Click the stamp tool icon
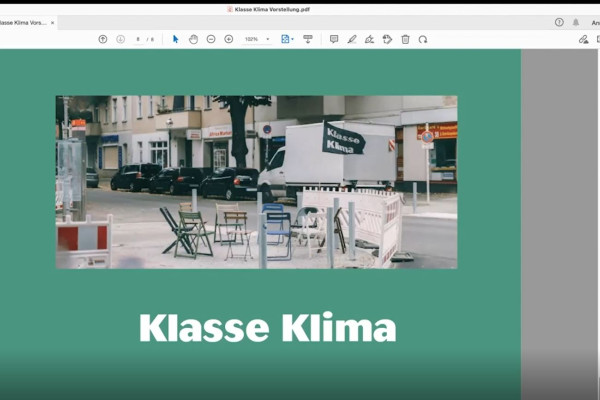This screenshot has width=600, height=400. (387, 39)
